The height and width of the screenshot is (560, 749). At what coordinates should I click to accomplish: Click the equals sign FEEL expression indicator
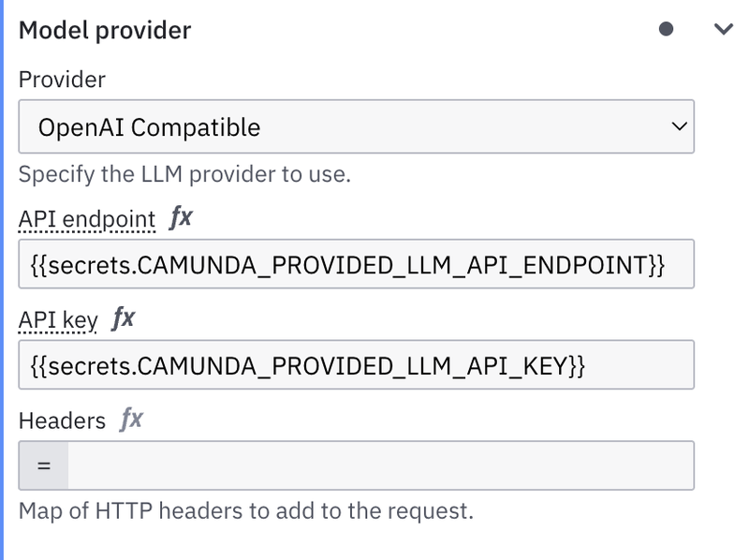43,465
